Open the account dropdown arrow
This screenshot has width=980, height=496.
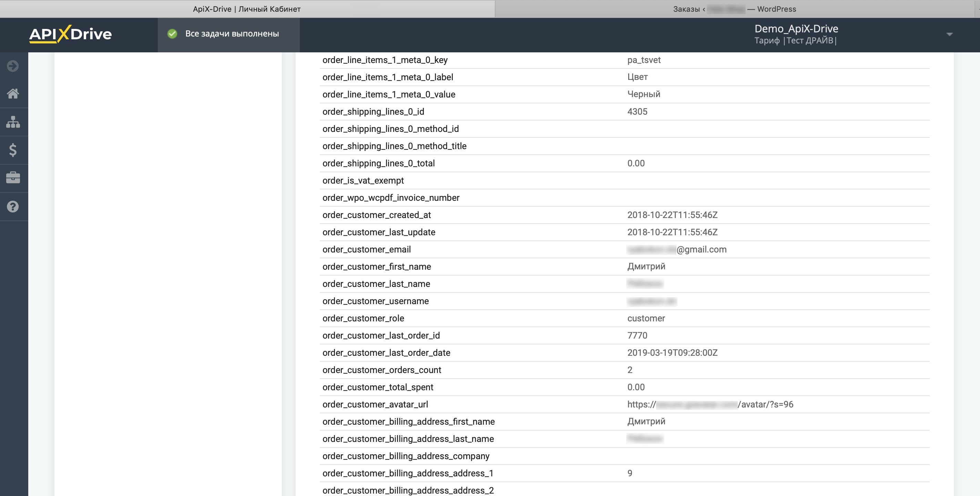pyautogui.click(x=950, y=34)
